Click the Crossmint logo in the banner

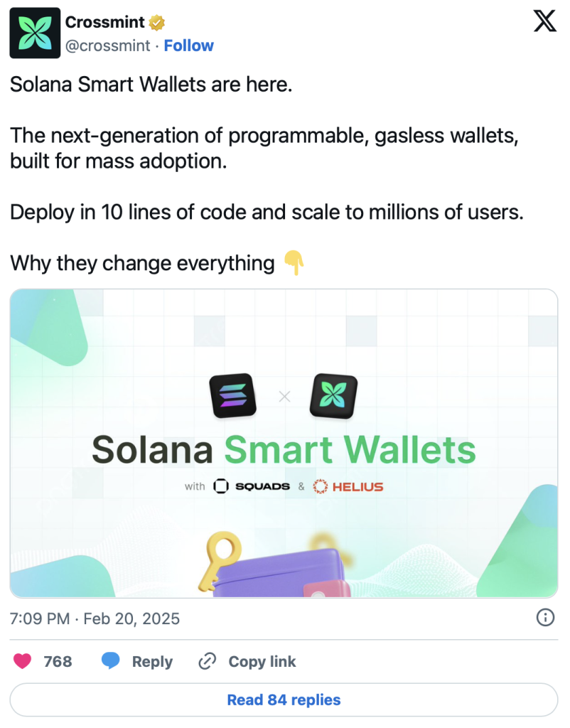point(334,396)
